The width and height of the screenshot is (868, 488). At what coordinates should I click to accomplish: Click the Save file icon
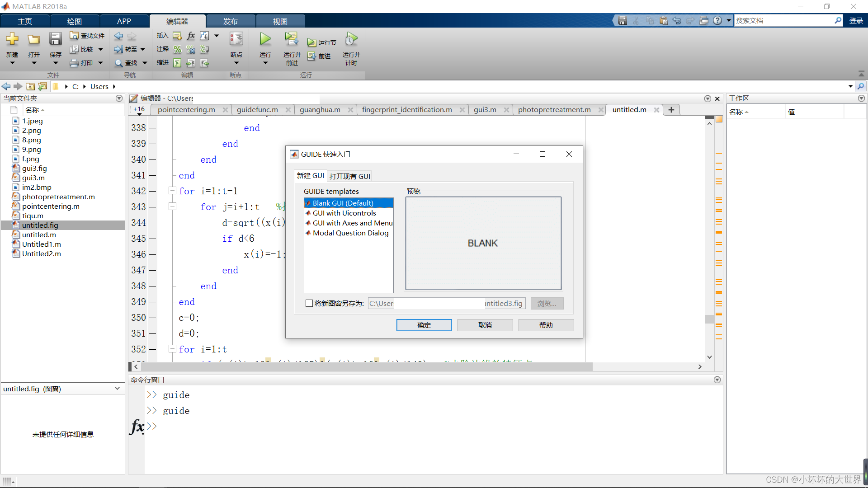tap(55, 39)
